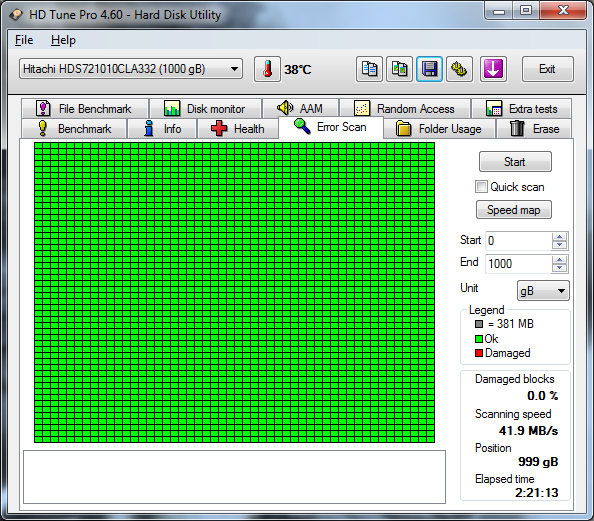
Task: Open the File menu
Action: 24,40
